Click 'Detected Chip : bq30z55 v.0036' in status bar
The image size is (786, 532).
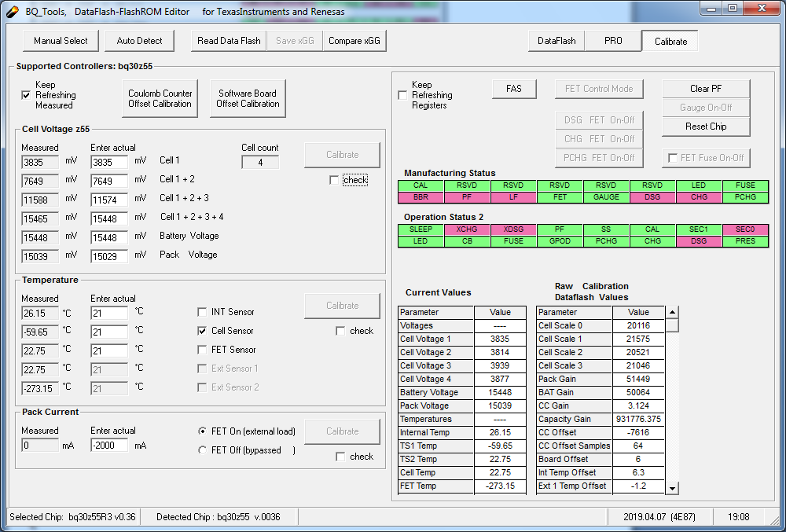click(x=218, y=517)
